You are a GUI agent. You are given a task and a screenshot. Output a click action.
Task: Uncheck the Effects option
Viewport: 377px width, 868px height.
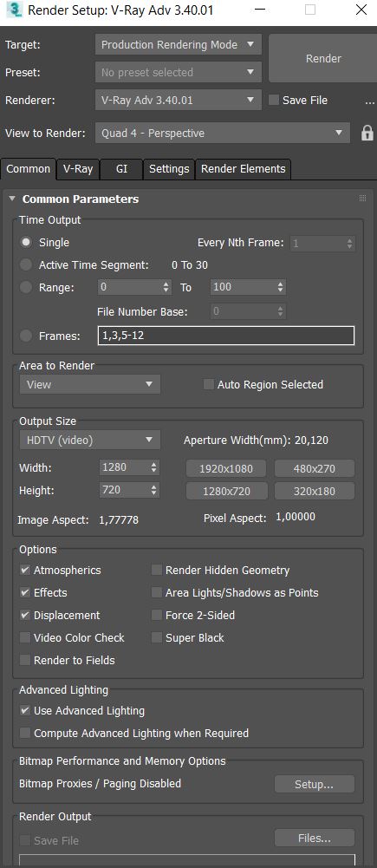25,592
